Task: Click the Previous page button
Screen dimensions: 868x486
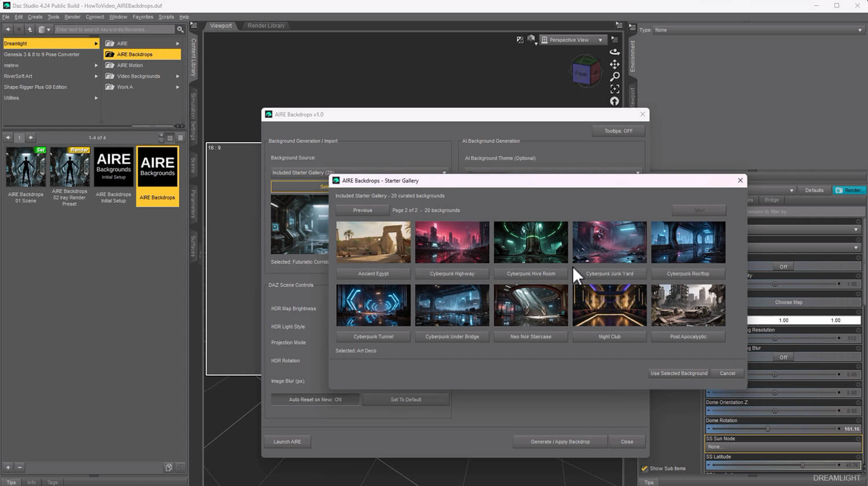Action: 363,210
